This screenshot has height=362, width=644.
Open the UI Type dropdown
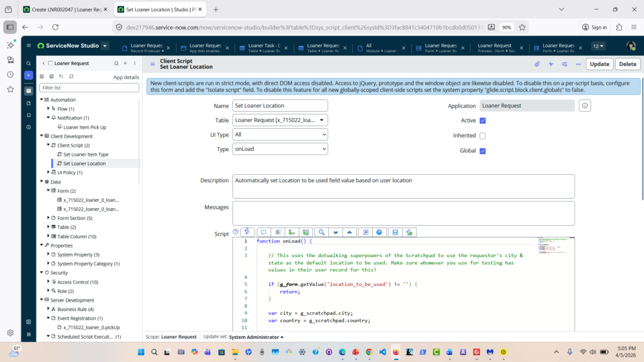click(280, 134)
